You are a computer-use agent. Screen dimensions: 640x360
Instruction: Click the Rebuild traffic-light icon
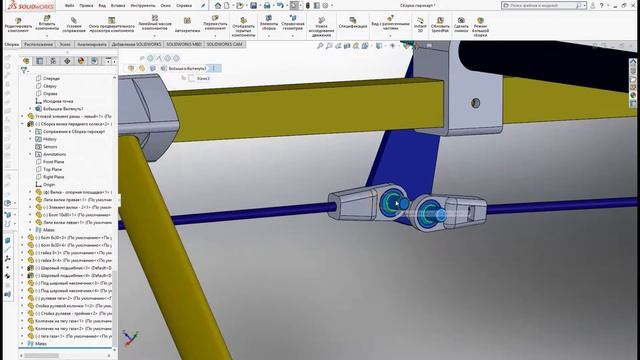point(308,5)
